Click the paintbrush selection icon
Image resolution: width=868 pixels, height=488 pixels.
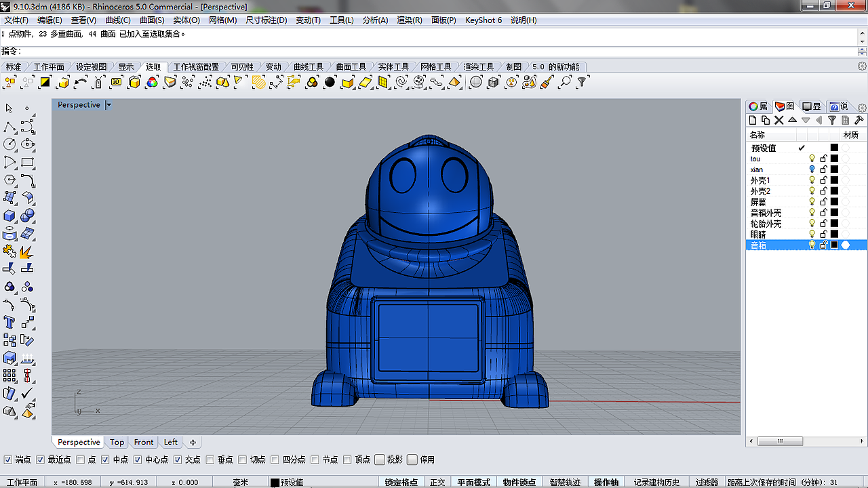[x=547, y=82]
